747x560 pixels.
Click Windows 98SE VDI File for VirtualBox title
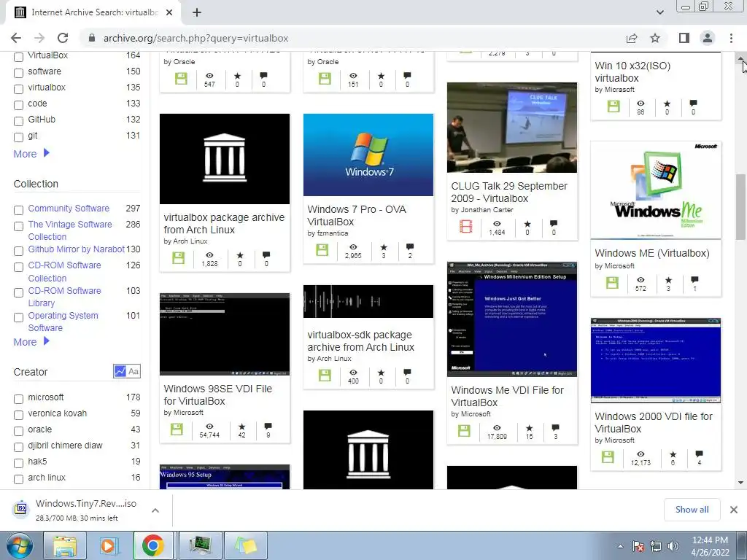[x=217, y=394]
